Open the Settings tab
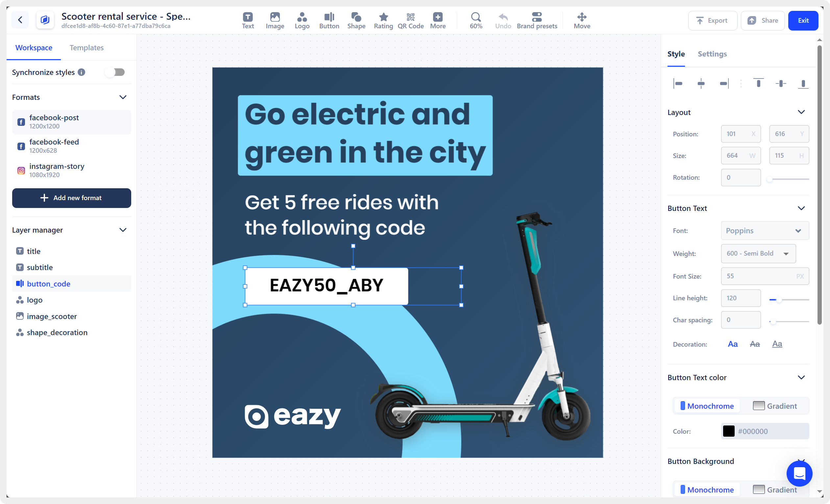This screenshot has width=830, height=504. [x=712, y=54]
